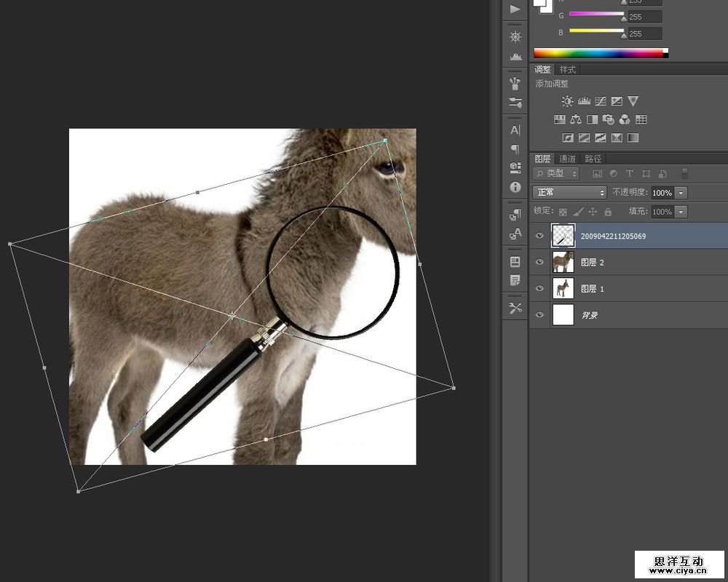This screenshot has height=582, width=728.
Task: Open the 正常 blend mode dropdown
Action: coord(570,193)
